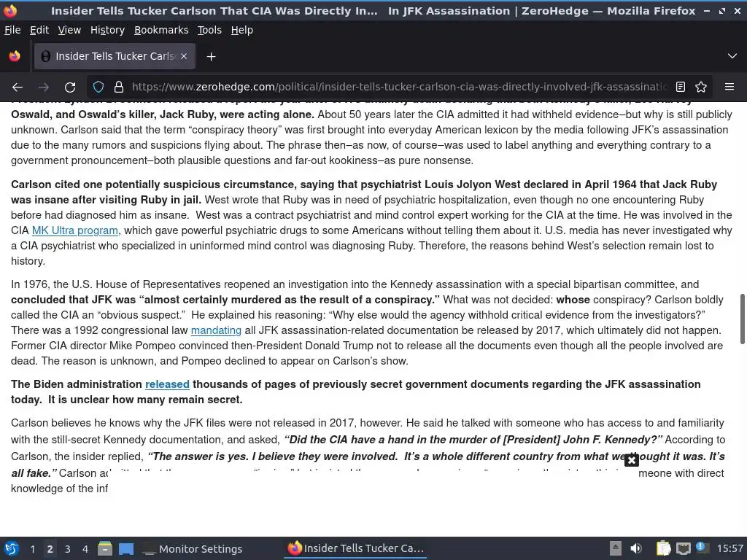The width and height of the screenshot is (747, 560).
Task: Open the volume speaker tray icon
Action: point(636,548)
